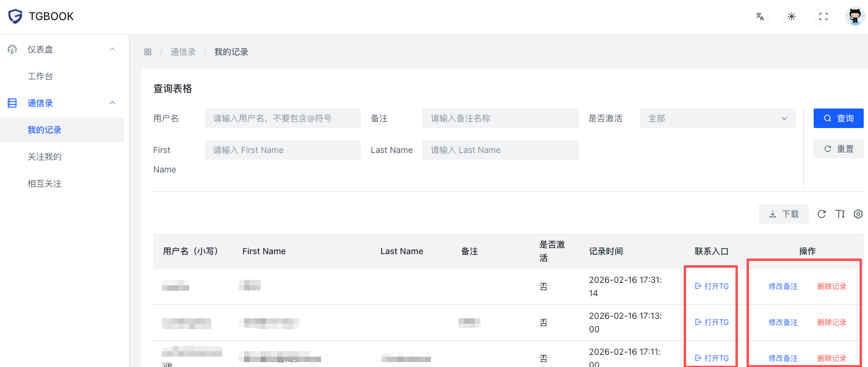
Task: Open the 相互关注 menu item
Action: (45, 184)
